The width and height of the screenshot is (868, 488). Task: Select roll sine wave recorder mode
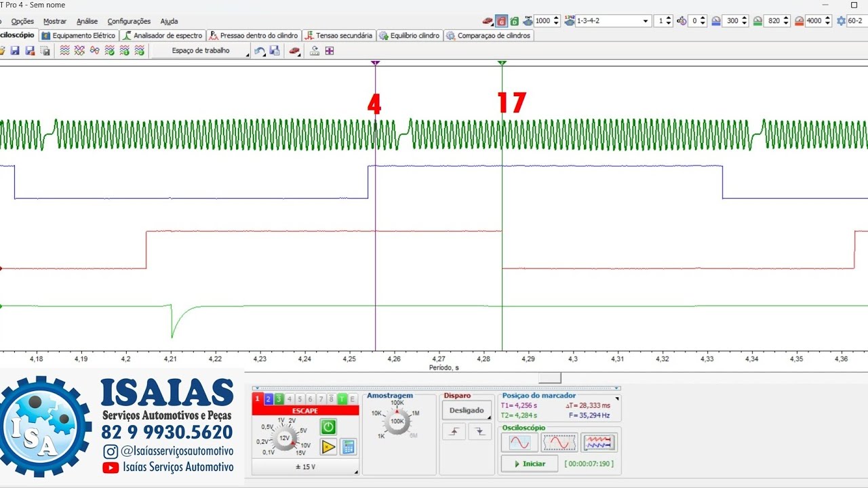point(559,443)
